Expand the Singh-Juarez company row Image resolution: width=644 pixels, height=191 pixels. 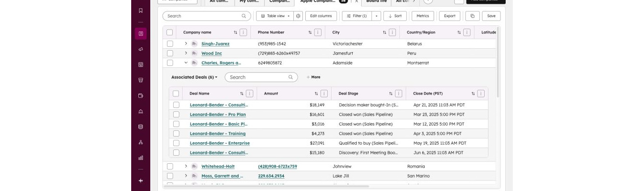[x=186, y=43]
